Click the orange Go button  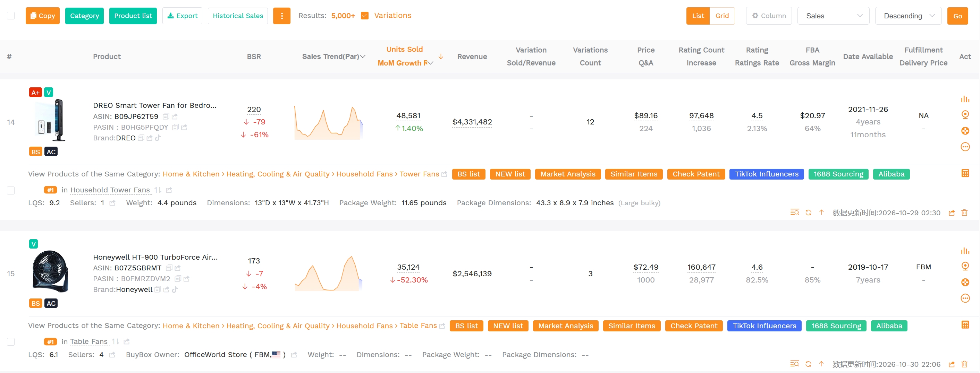(957, 16)
